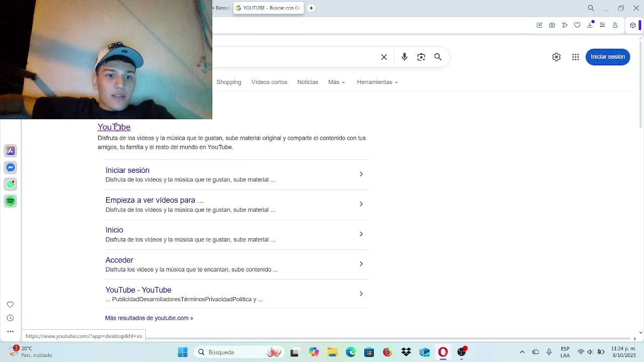Open Google quick settings gear
The height and width of the screenshot is (362, 644).
pos(556,57)
